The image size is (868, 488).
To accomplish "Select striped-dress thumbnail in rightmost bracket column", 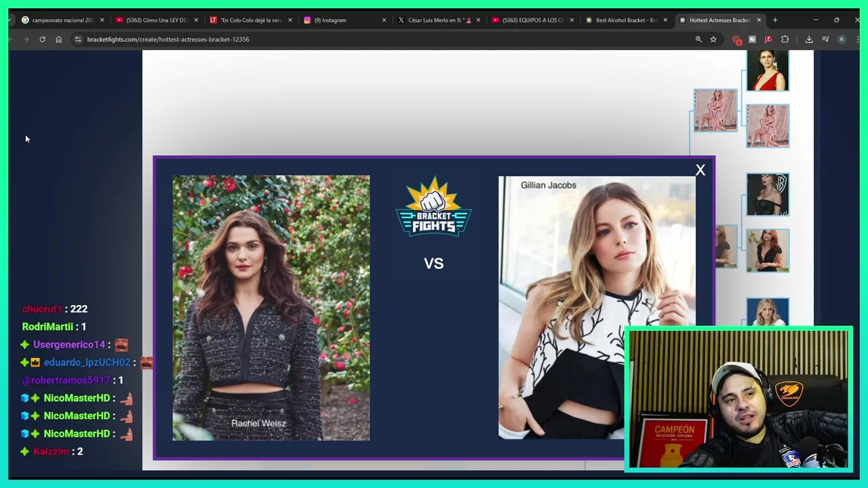I will (768, 125).
